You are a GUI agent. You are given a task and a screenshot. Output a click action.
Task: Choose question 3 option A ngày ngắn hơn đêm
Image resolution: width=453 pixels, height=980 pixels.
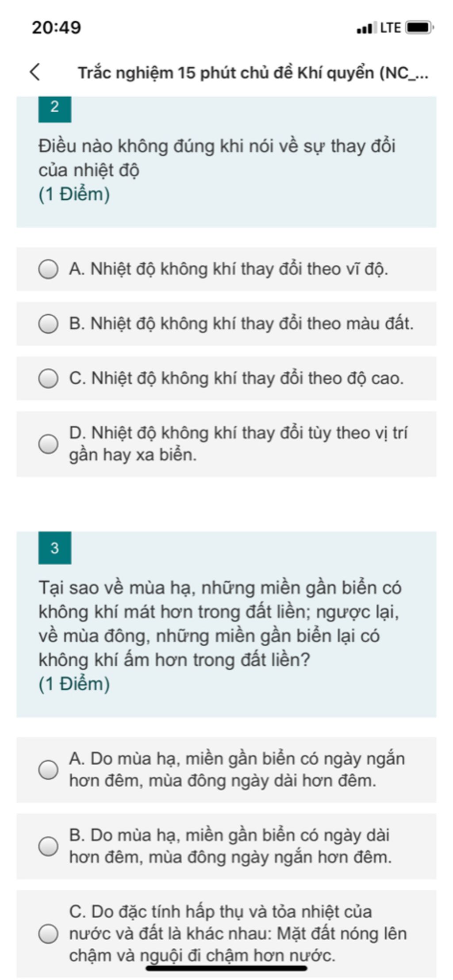point(226,770)
